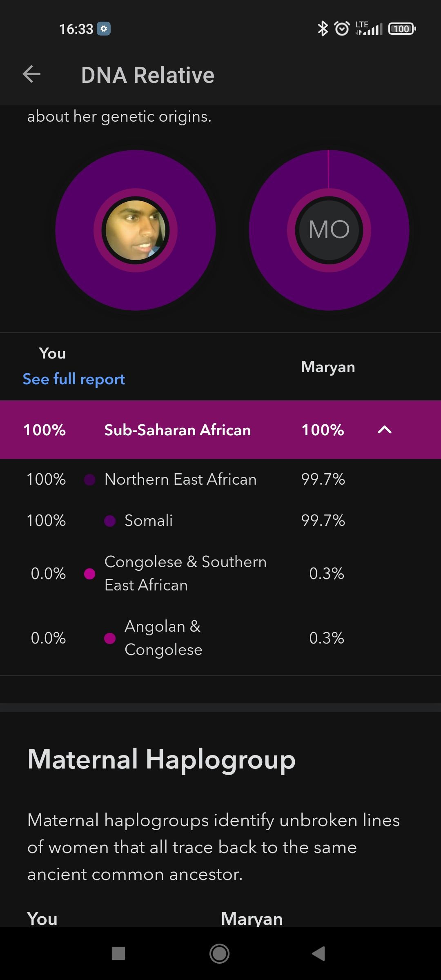Tap the LTE signal strength icon
This screenshot has height=980, width=441.
[369, 29]
